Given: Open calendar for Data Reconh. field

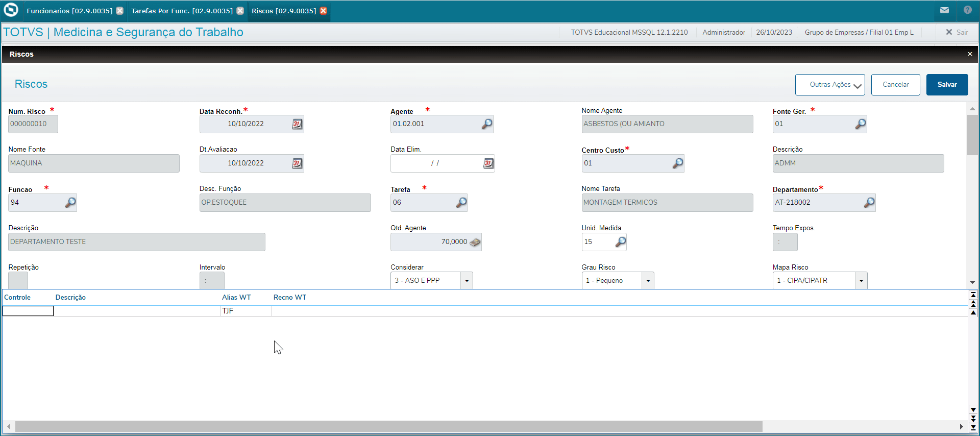Looking at the screenshot, I should click(x=297, y=124).
